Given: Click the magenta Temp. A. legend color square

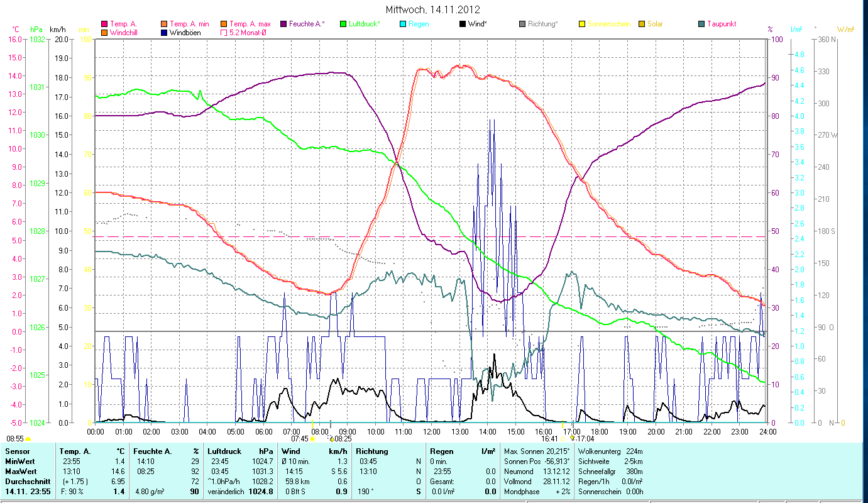Looking at the screenshot, I should (x=104, y=24).
